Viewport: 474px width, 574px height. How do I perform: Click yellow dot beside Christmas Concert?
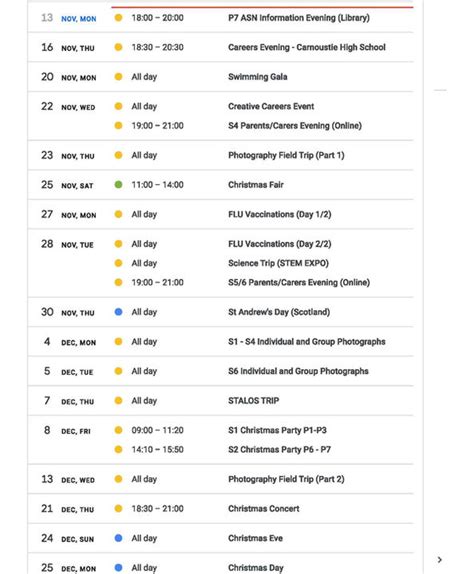118,508
